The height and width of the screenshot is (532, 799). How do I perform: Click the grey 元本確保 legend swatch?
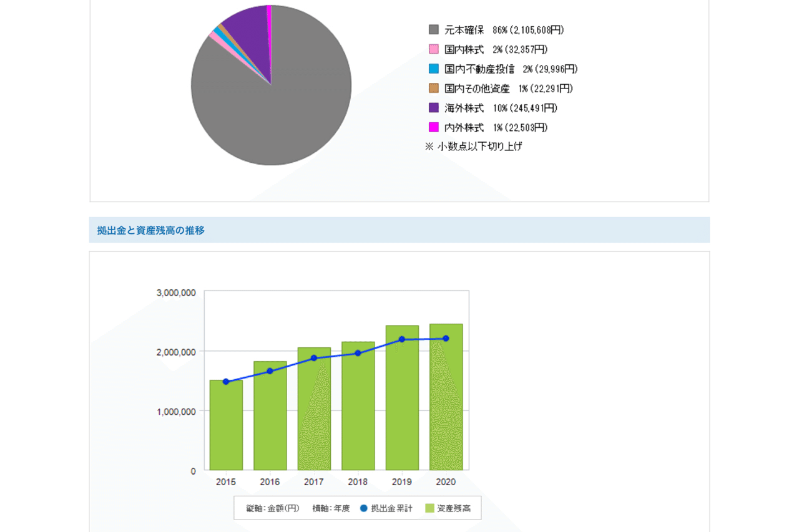point(434,30)
